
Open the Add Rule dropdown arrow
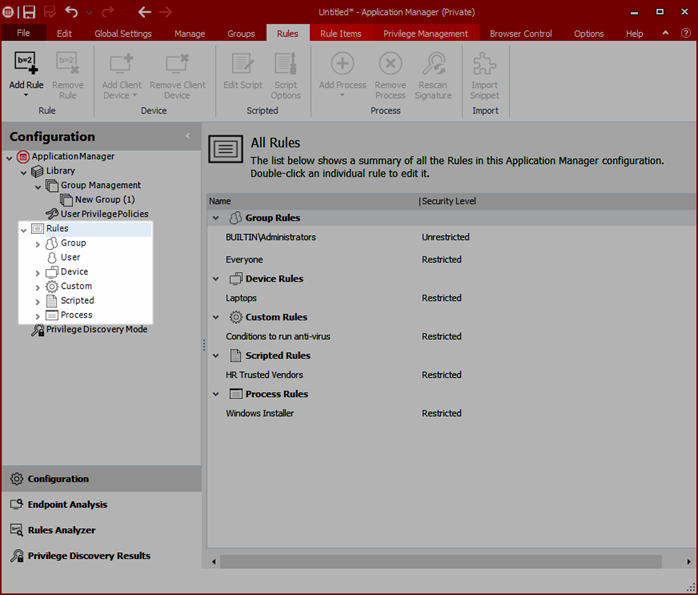click(26, 95)
